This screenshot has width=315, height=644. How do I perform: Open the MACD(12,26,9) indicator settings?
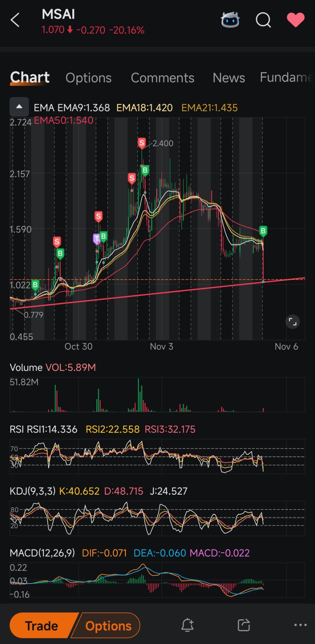coord(42,553)
